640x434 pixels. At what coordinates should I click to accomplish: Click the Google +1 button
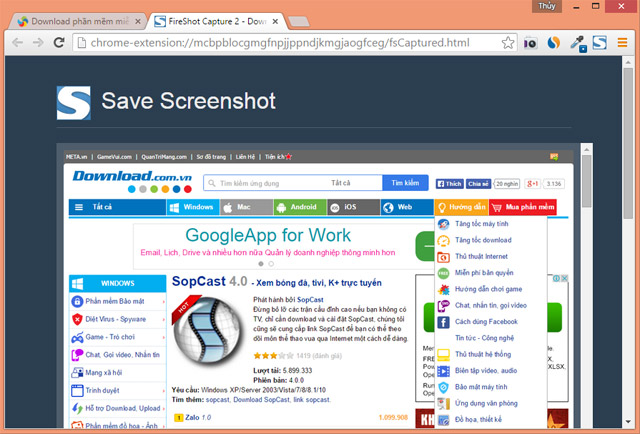click(x=532, y=184)
